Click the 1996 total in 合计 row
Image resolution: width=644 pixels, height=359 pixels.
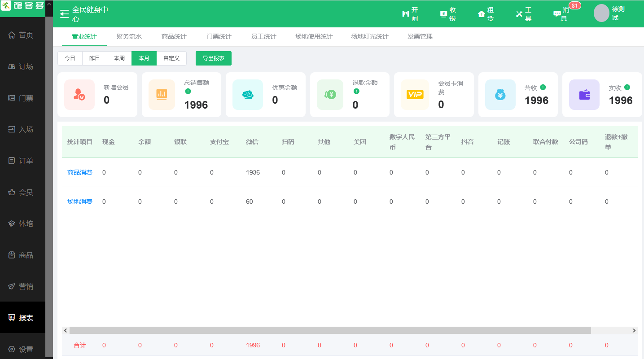[253, 345]
